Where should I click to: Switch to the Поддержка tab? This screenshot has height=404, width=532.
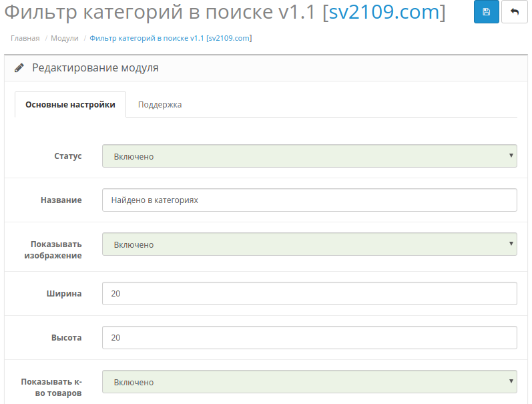[160, 105]
